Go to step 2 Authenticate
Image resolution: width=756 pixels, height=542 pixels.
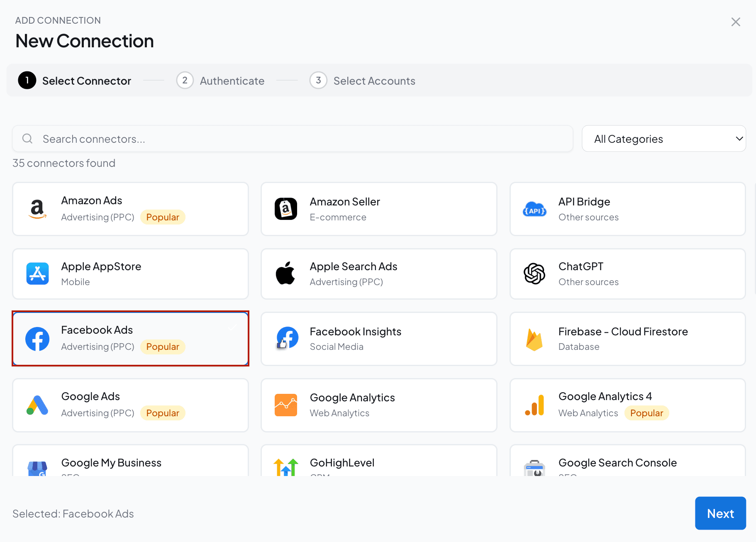(220, 81)
